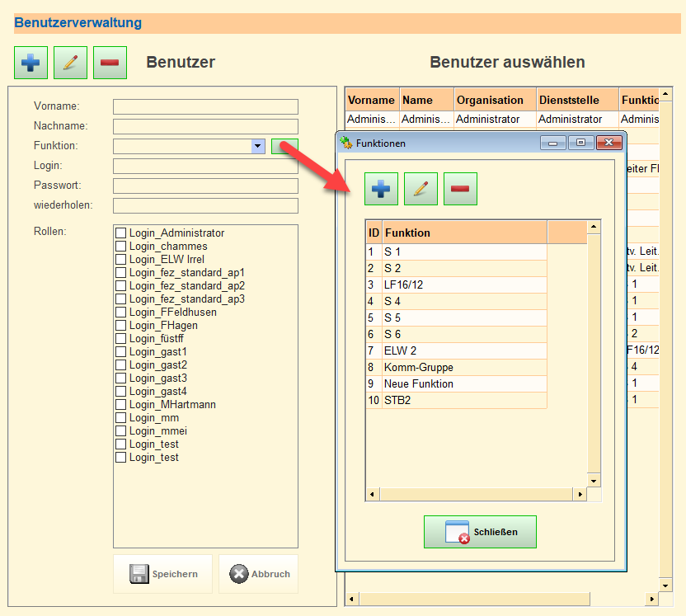Viewport: 686px width, 616px height.
Task: Click the Speichern save button
Action: coord(163,574)
